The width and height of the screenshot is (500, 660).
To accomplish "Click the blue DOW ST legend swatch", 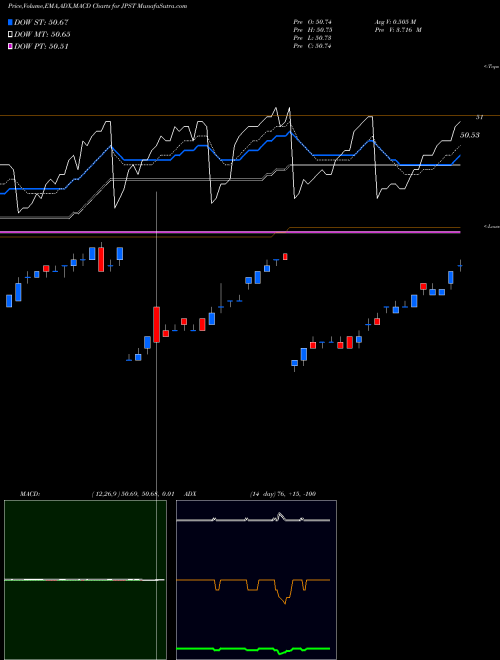I will point(11,22).
